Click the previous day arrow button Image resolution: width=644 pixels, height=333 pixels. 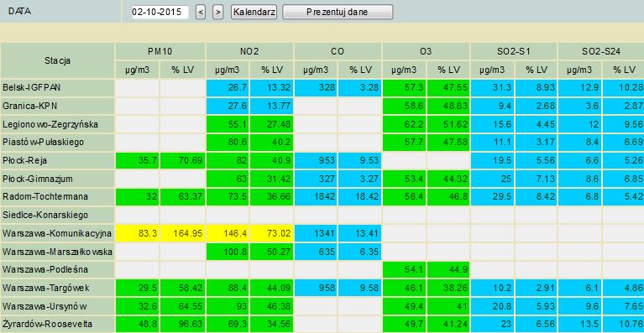201,12
